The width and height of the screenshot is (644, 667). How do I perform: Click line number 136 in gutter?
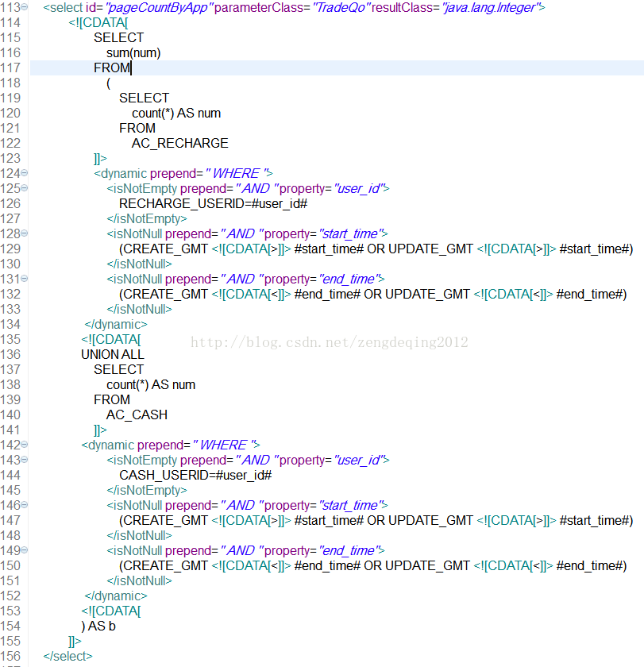point(10,354)
